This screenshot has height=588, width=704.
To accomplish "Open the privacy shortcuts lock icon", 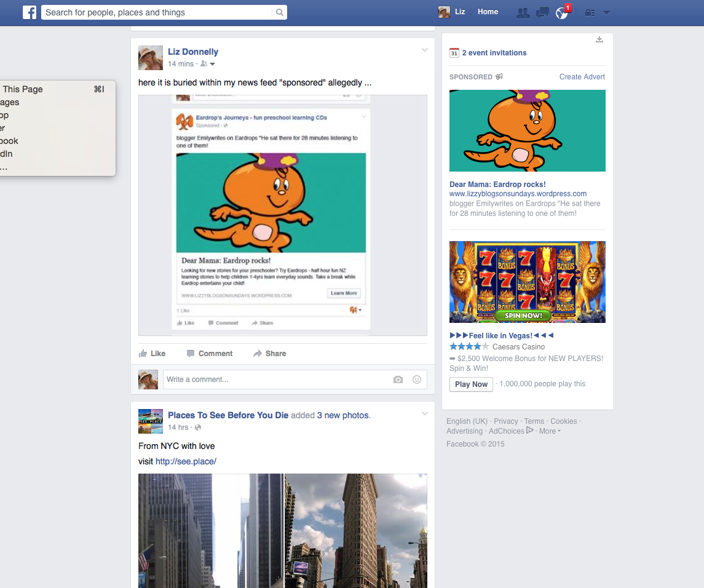I will click(590, 12).
